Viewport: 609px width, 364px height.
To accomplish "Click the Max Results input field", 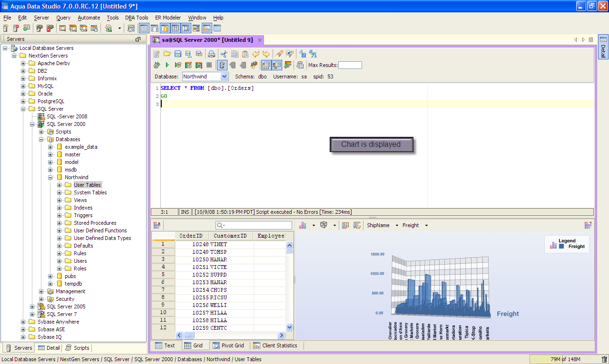I will pyautogui.click(x=350, y=65).
